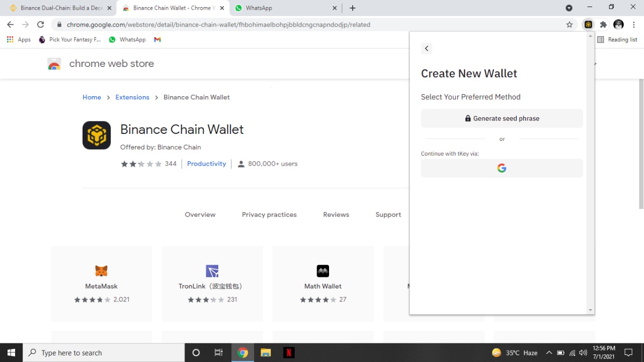Go forward in browser history

tap(26, 24)
